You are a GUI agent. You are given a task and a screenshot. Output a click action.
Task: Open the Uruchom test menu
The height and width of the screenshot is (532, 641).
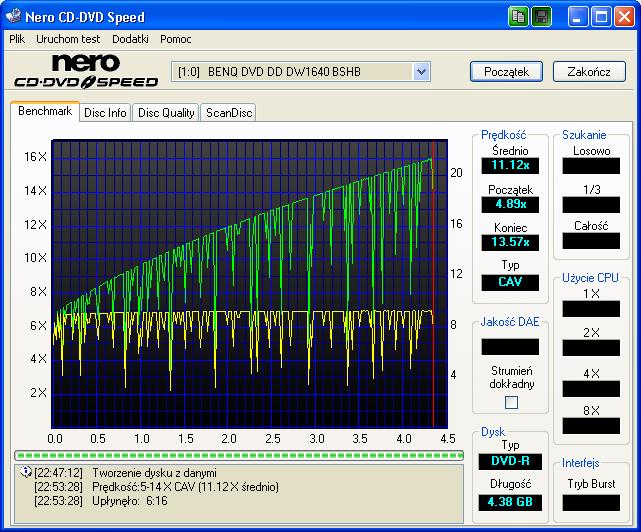click(68, 39)
